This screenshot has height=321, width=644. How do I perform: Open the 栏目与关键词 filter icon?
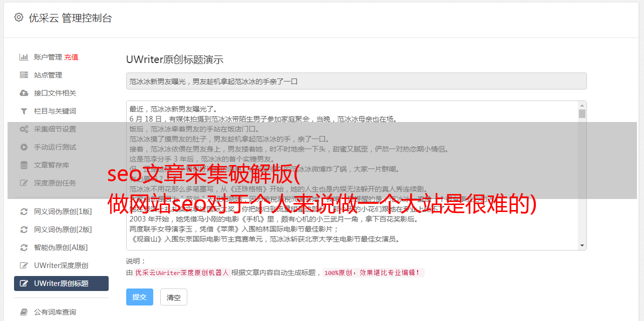[x=24, y=111]
